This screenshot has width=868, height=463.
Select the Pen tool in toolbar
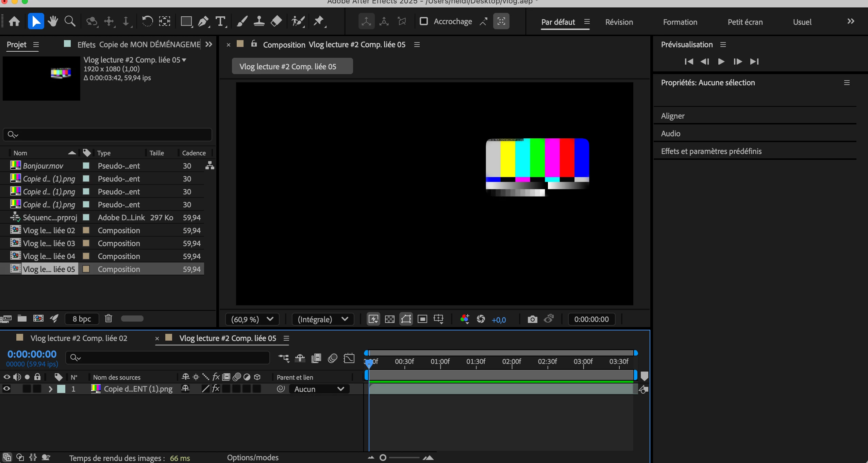203,22
